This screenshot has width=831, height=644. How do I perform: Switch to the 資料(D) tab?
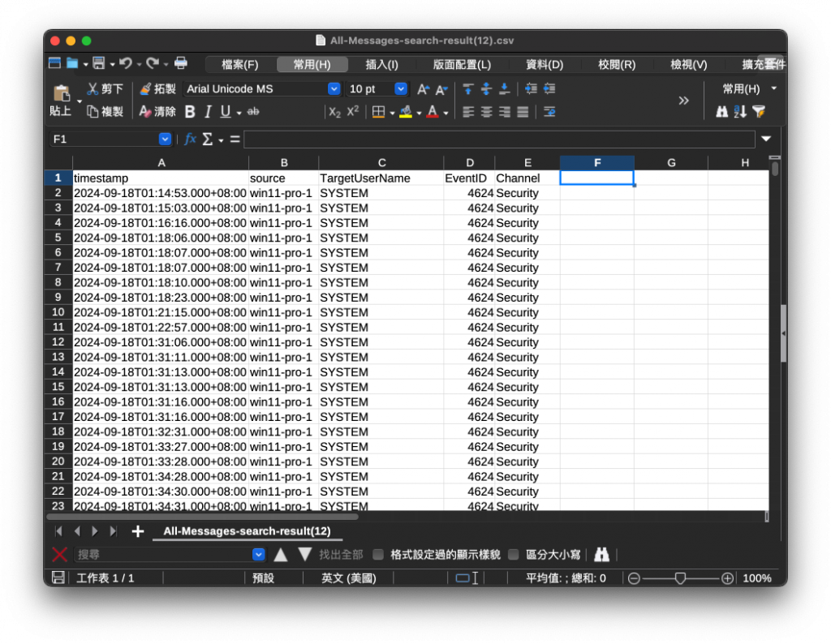click(545, 65)
